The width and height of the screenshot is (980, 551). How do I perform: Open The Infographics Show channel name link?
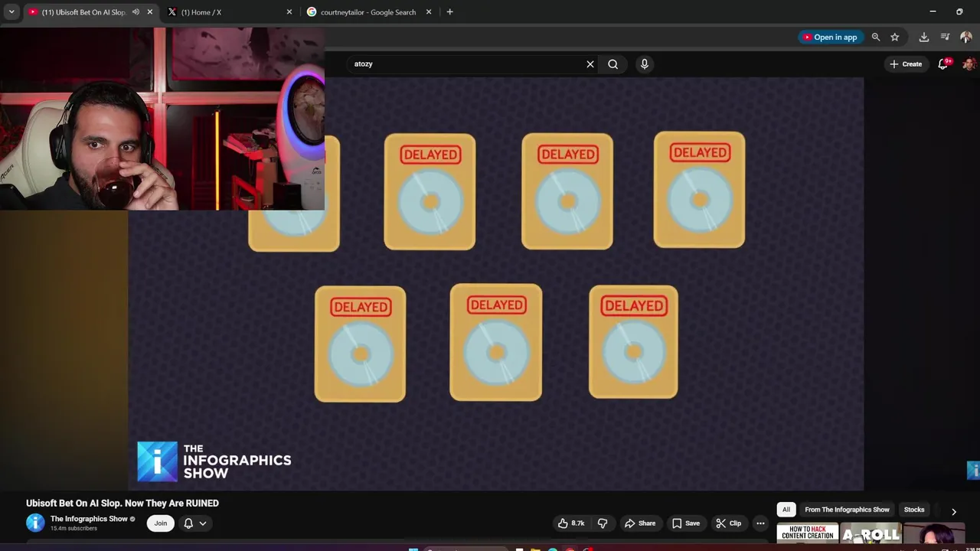89,519
